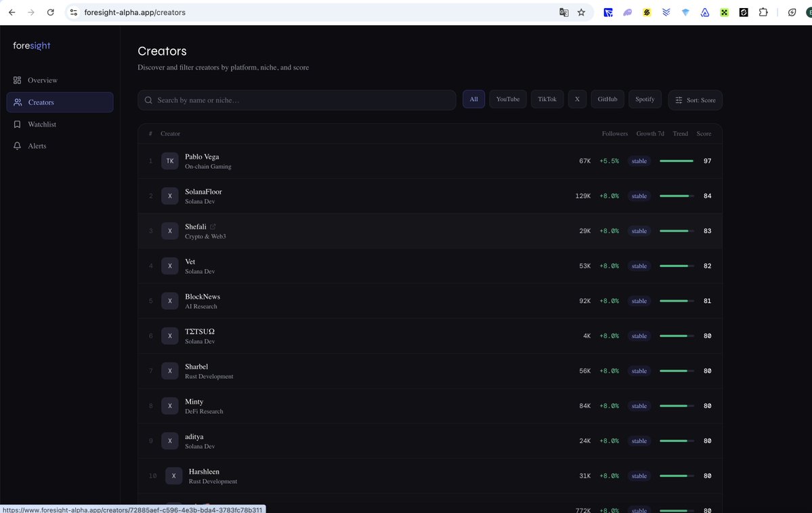The width and height of the screenshot is (812, 513).
Task: Click the score value 97
Action: tap(707, 161)
